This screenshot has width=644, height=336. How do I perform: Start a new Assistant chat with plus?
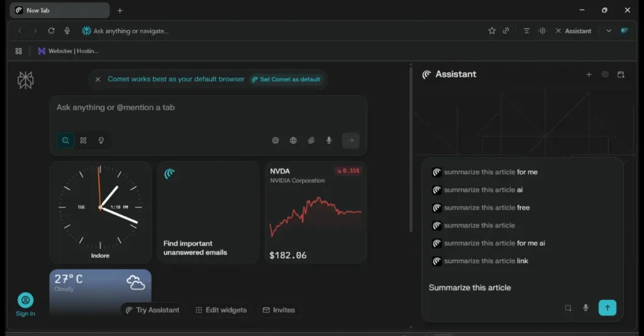click(x=589, y=74)
